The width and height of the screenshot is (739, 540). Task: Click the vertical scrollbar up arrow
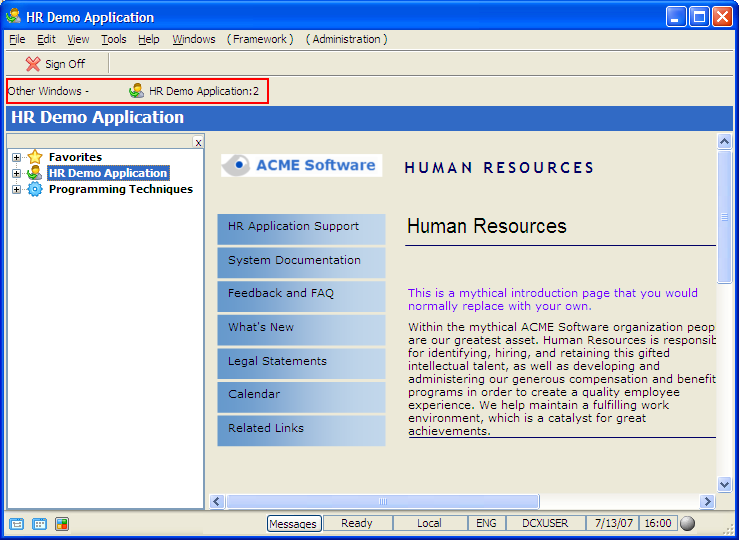[724, 141]
